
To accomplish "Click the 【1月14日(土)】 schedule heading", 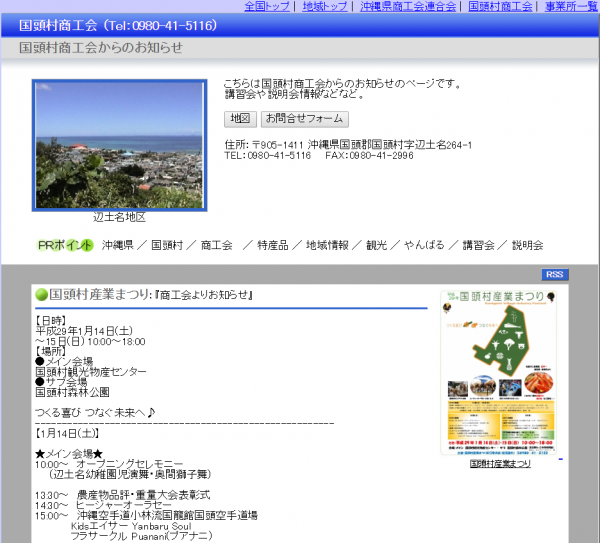I will [x=67, y=433].
